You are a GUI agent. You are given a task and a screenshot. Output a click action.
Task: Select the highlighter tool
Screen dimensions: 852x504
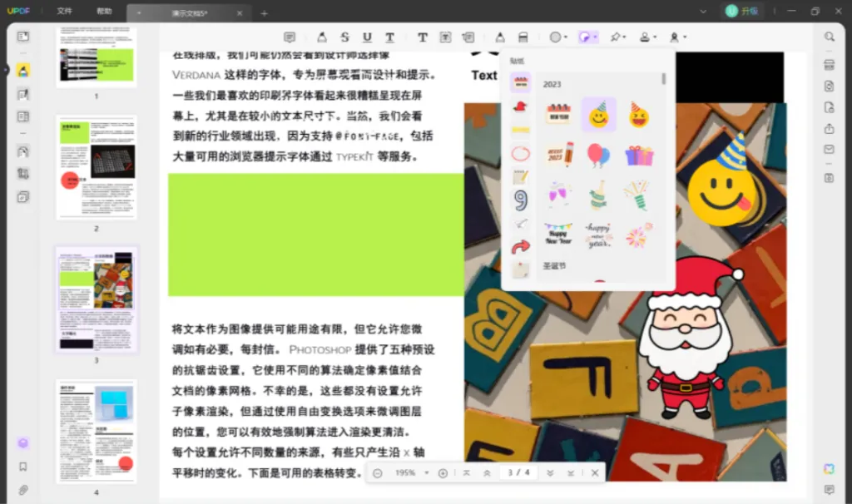tap(322, 37)
